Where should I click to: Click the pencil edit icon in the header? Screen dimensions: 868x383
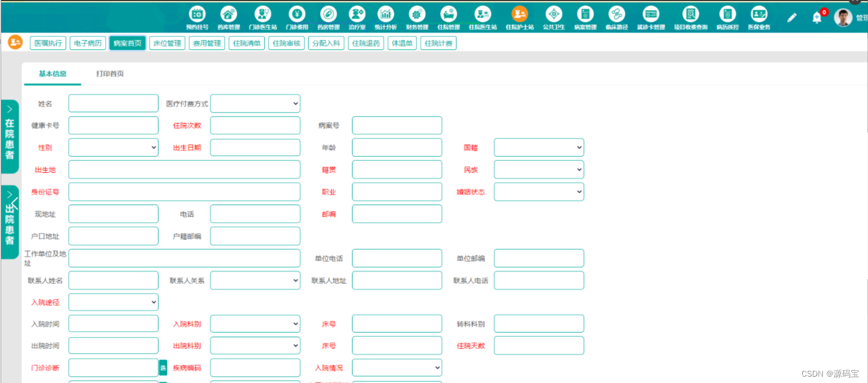(x=792, y=18)
